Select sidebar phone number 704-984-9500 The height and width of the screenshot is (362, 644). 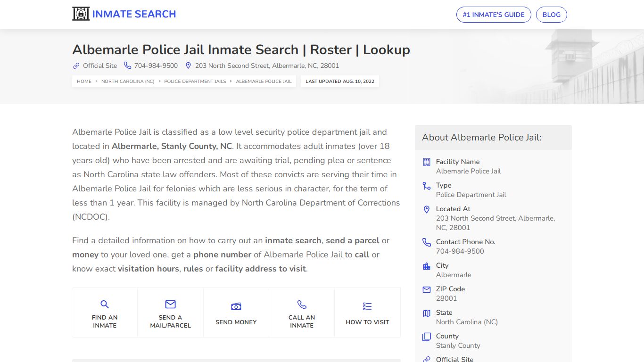[x=460, y=251]
